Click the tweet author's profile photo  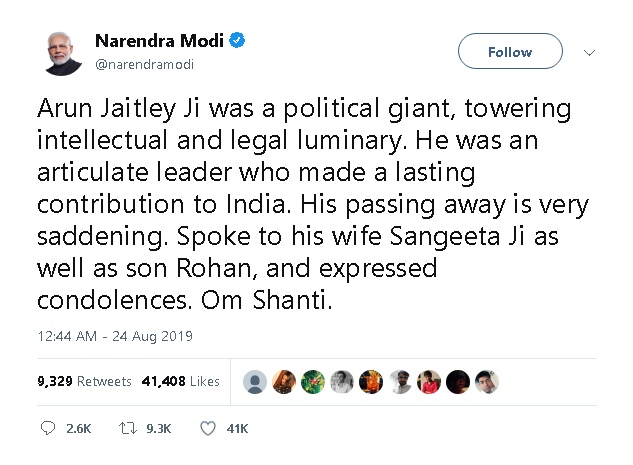pyautogui.click(x=61, y=52)
